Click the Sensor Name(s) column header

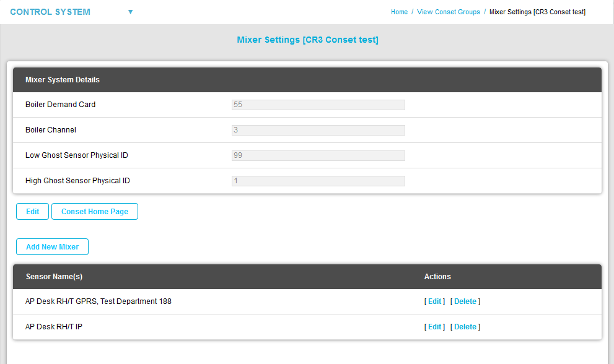point(54,277)
